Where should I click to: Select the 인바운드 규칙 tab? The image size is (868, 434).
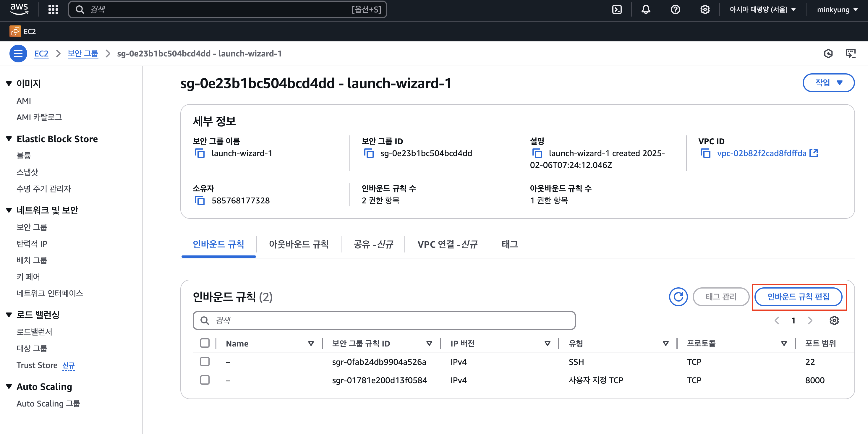click(x=218, y=244)
